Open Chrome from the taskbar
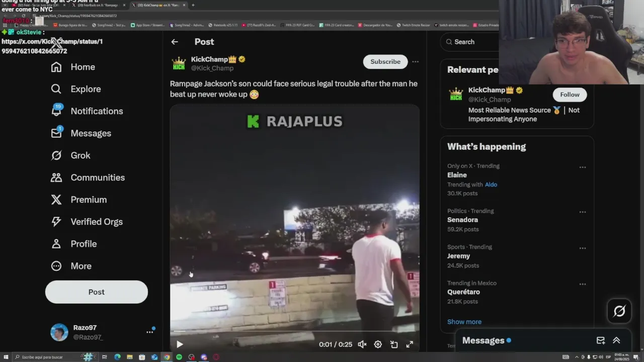The image size is (644, 362). tap(167, 357)
